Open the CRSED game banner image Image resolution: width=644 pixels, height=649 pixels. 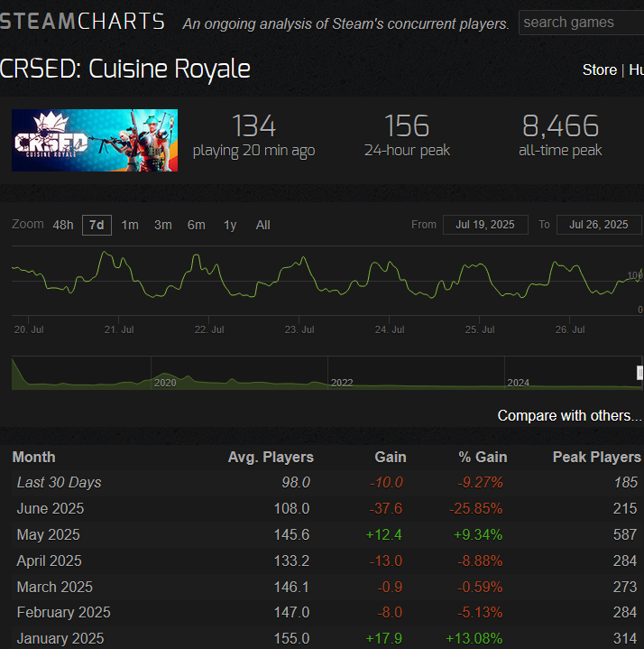95,140
